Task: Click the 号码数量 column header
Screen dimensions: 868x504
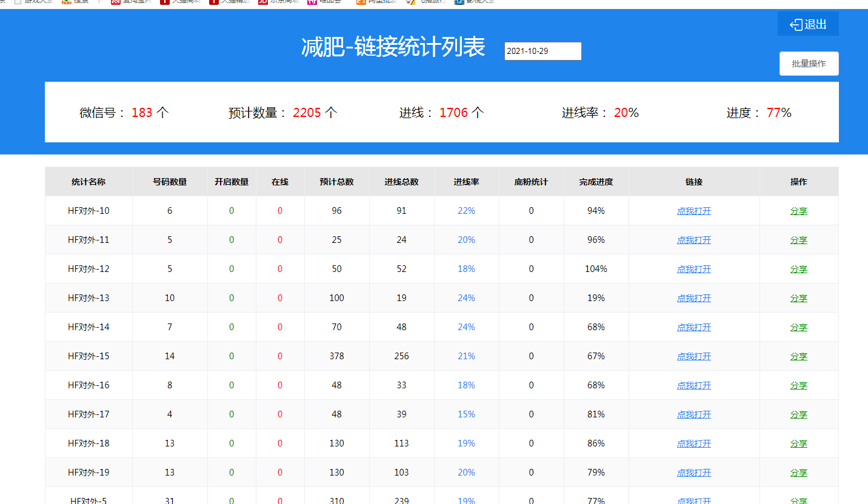Action: 170,182
